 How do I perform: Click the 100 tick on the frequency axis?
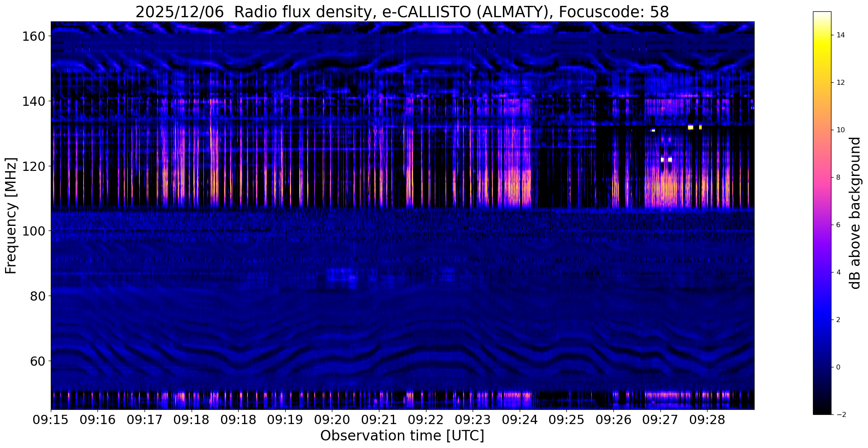tap(33, 231)
